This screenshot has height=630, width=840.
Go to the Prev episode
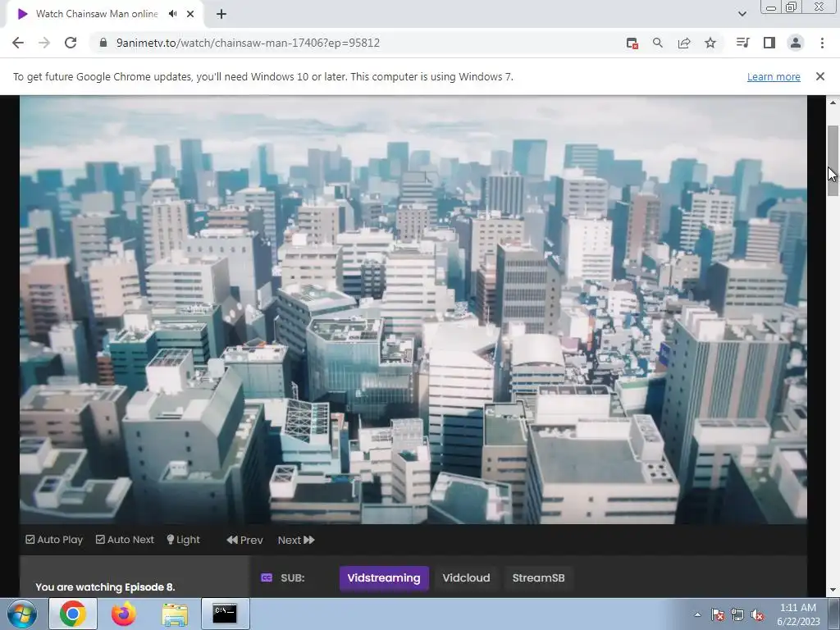[x=244, y=540]
